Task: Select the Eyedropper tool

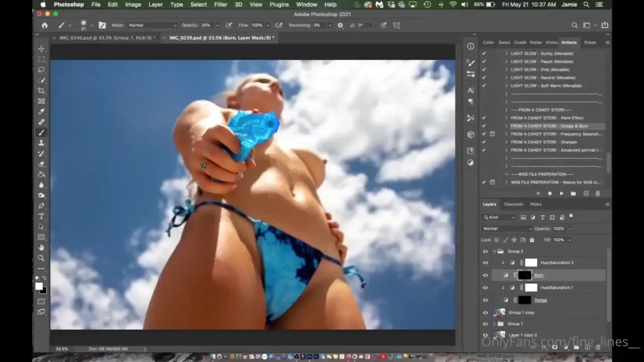Action: click(41, 112)
